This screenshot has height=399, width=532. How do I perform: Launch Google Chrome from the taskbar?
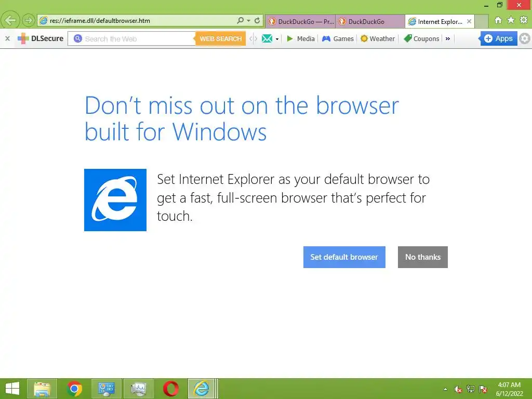[74, 389]
